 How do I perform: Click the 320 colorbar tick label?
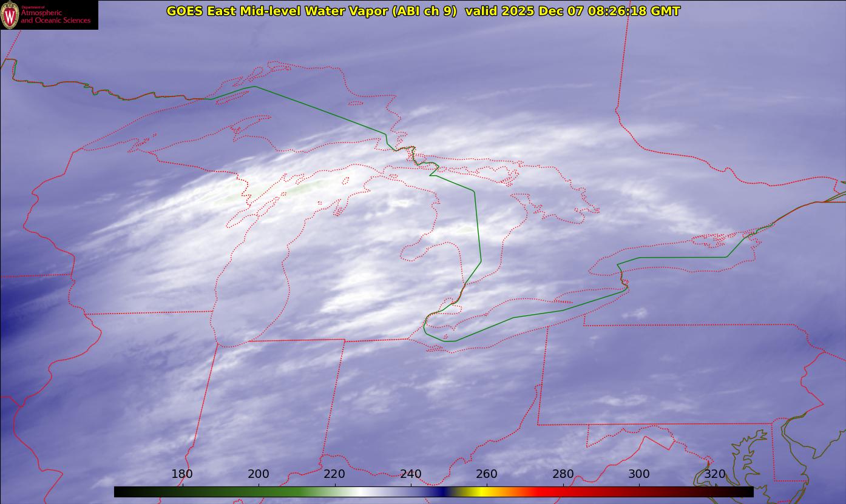point(716,474)
